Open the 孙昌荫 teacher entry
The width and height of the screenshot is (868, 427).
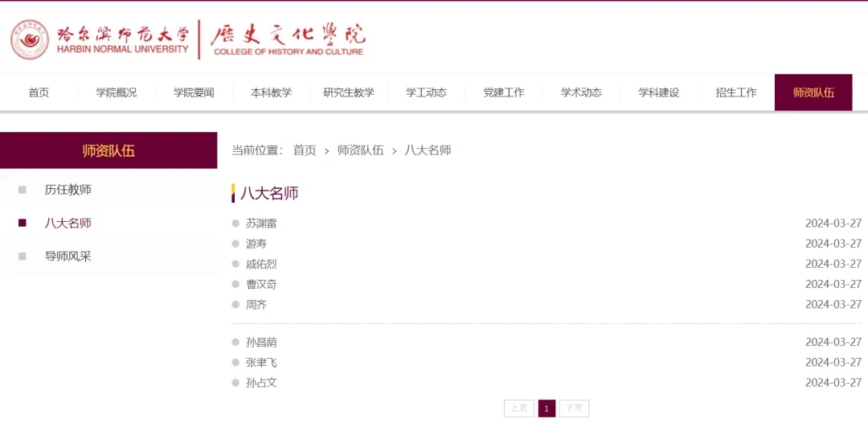tap(261, 343)
